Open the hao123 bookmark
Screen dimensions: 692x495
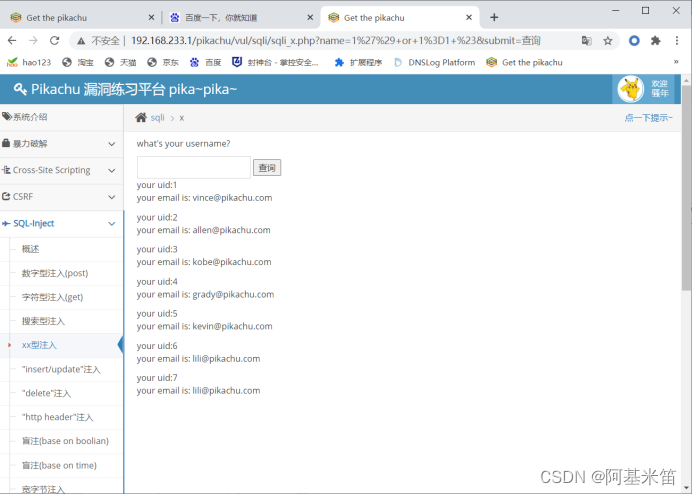pyautogui.click(x=29, y=62)
